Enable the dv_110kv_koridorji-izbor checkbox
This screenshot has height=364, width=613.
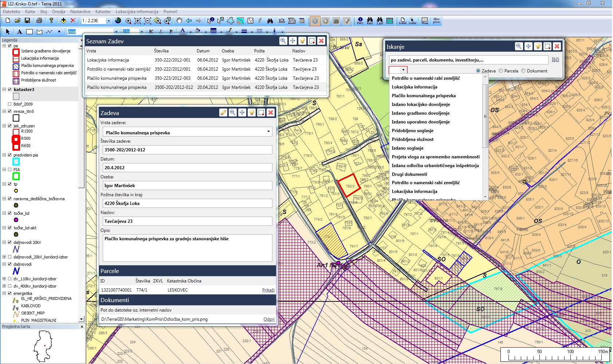(10, 278)
